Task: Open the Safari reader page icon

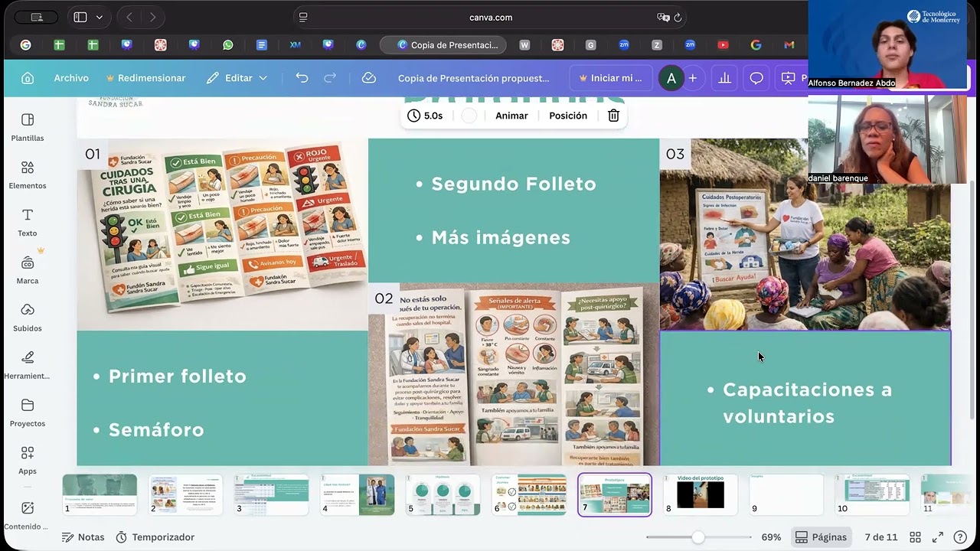Action: click(303, 18)
